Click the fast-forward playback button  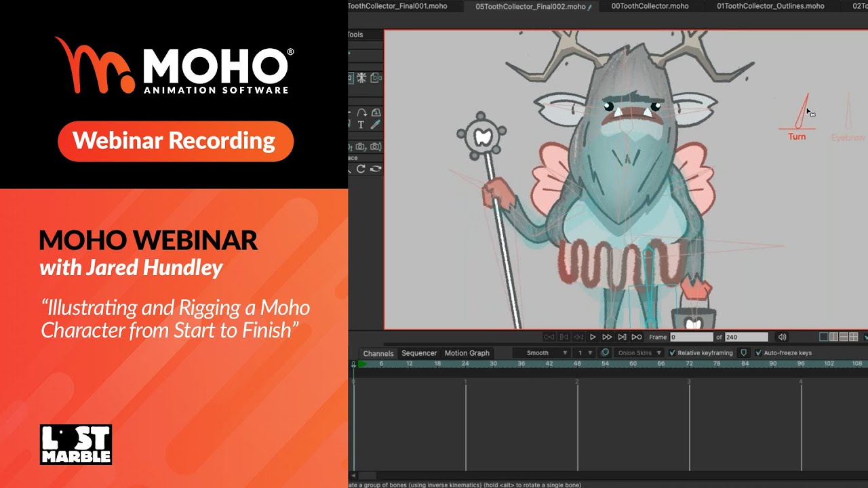click(x=607, y=337)
